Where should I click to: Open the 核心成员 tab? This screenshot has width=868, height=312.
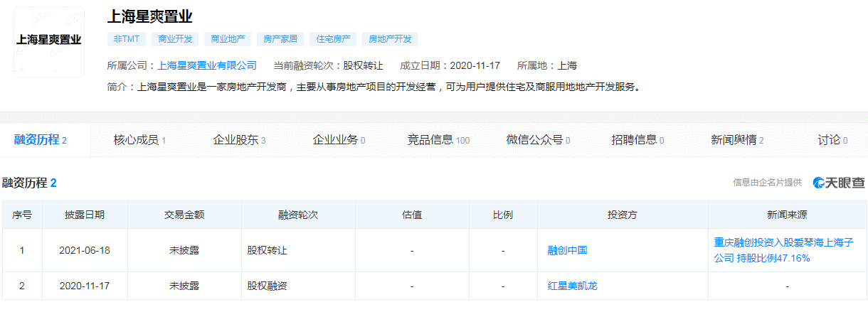[139, 140]
